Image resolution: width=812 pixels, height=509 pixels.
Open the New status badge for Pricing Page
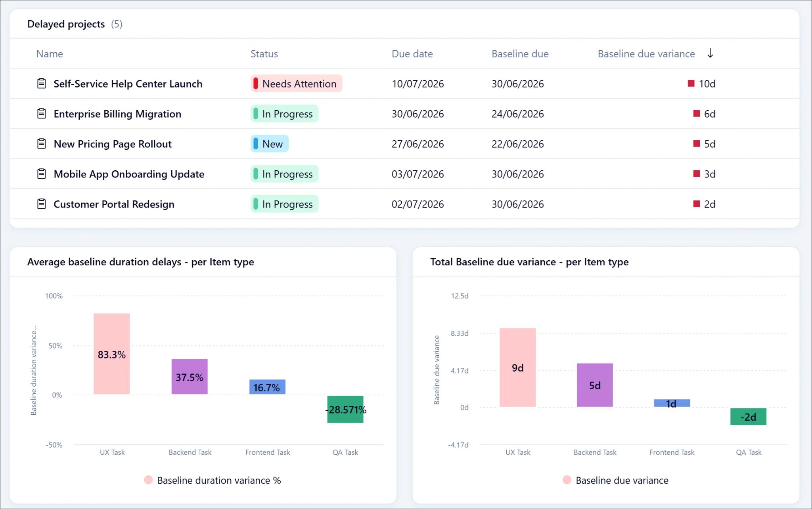(x=270, y=144)
